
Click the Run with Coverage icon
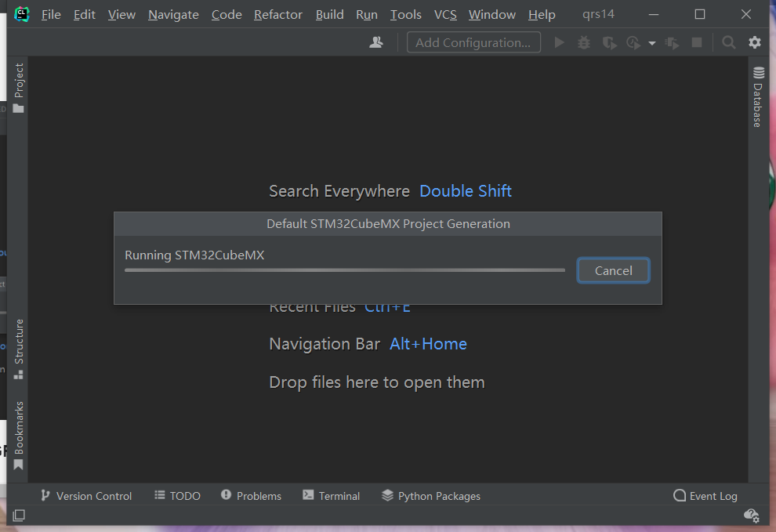[x=609, y=43]
